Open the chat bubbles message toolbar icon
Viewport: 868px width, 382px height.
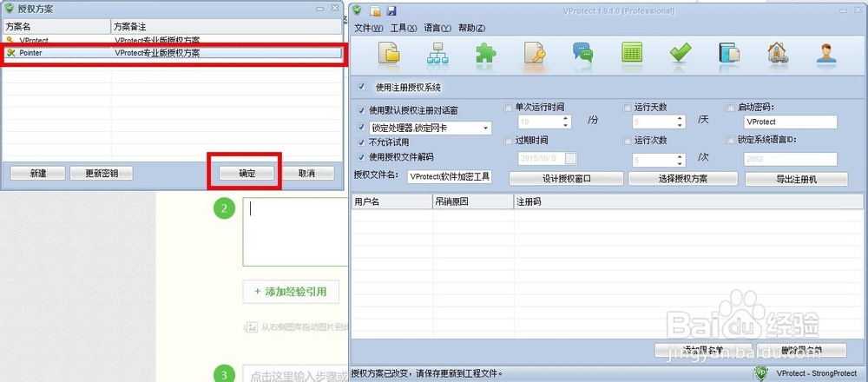(x=583, y=54)
